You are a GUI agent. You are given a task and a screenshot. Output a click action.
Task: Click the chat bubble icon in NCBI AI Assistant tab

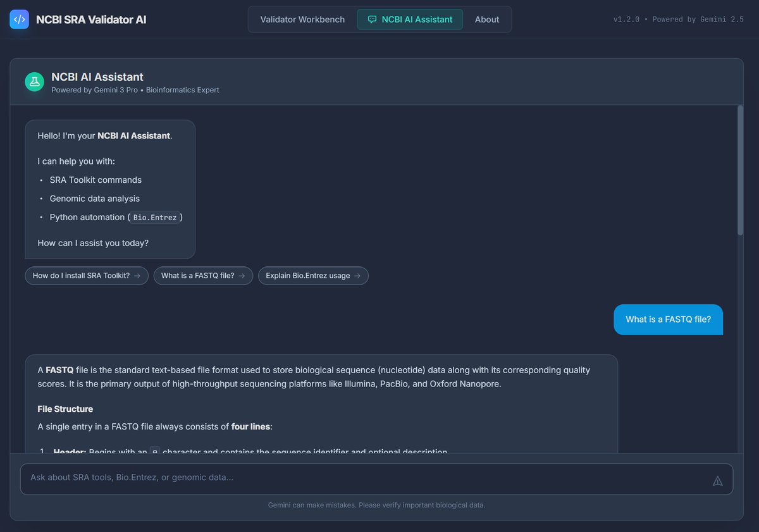click(x=373, y=20)
